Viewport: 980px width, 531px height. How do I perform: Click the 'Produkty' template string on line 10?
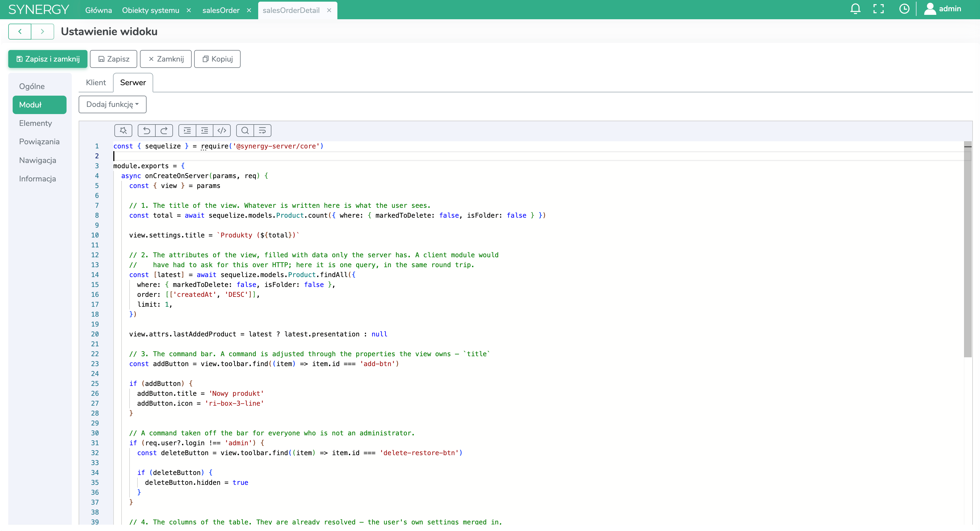[258, 235]
